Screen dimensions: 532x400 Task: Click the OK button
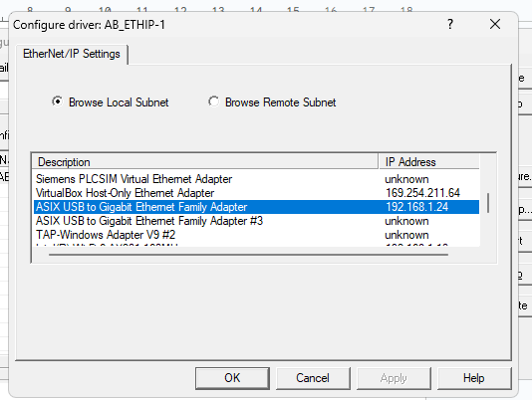(x=232, y=378)
